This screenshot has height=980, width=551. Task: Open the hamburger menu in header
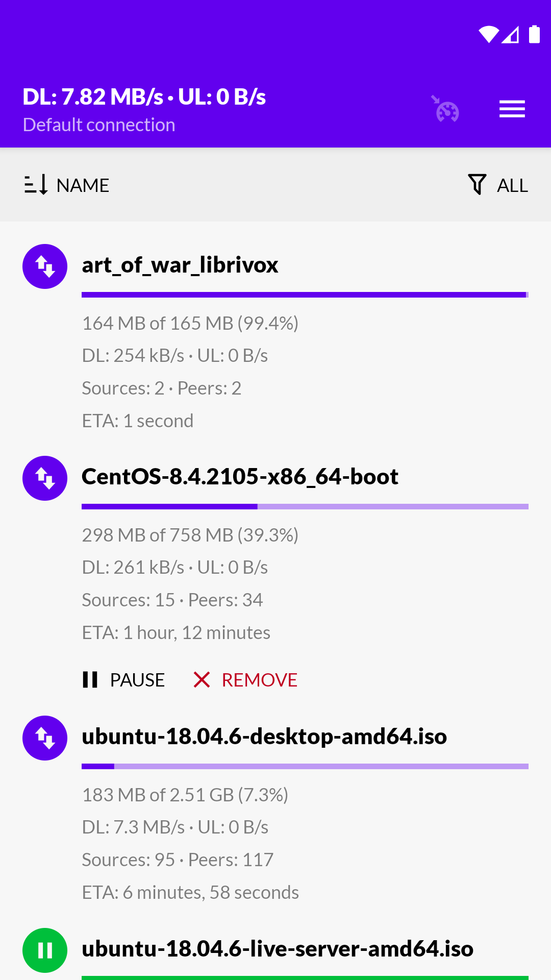coord(512,109)
